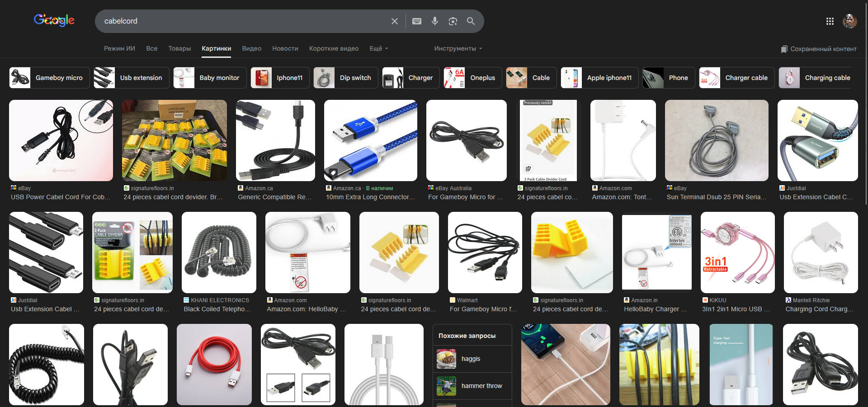The width and height of the screenshot is (868, 407).
Task: Go to Google homepage via logo
Action: [x=54, y=20]
